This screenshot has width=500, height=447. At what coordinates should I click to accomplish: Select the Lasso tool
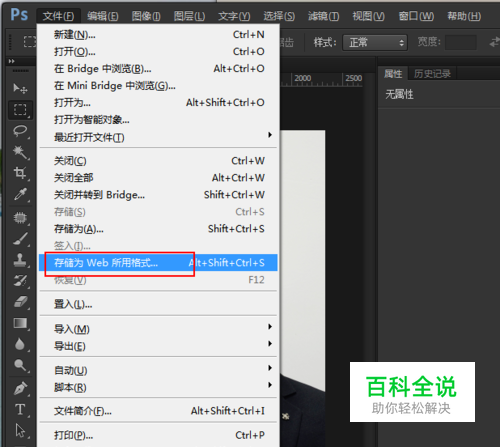20,131
